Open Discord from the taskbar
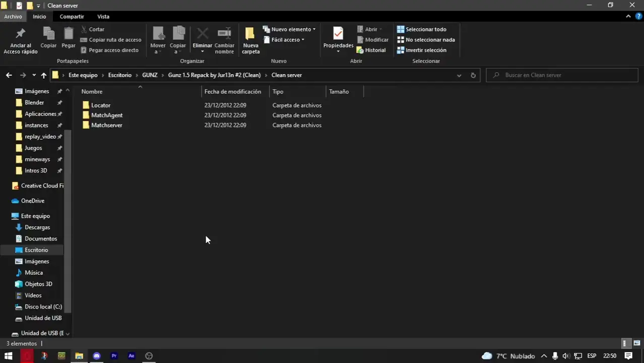Viewport: 644px width, 363px height. pos(96,356)
